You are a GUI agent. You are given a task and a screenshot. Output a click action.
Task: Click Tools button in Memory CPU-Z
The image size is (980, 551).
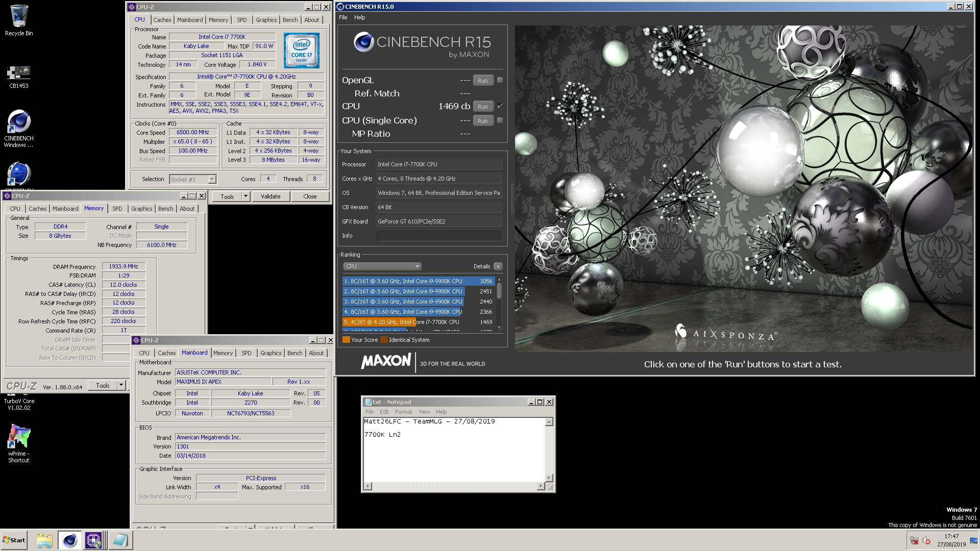[103, 386]
